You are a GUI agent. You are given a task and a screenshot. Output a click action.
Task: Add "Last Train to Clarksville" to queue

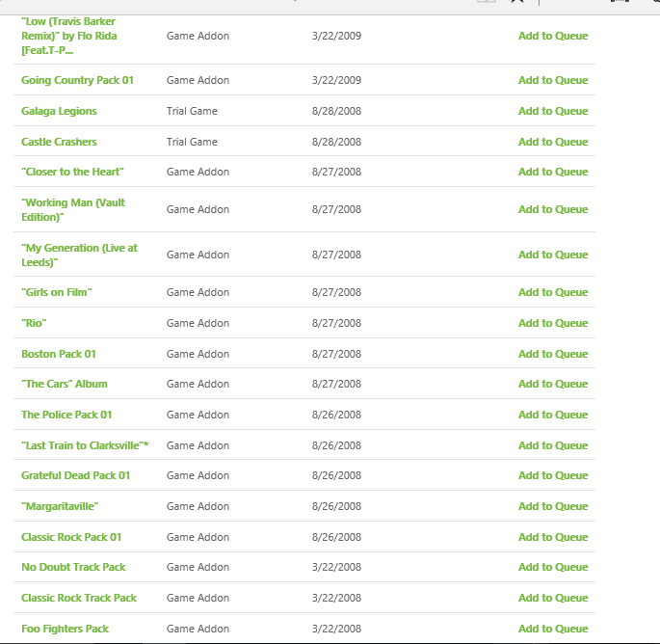point(553,445)
